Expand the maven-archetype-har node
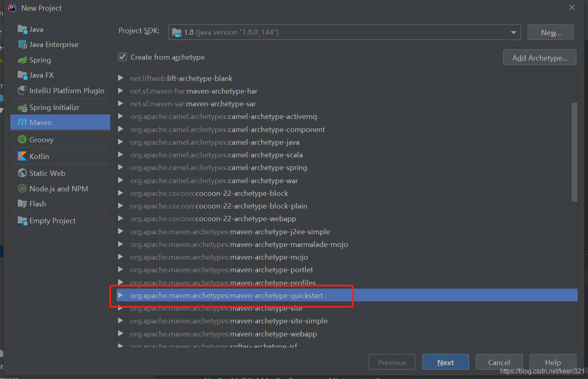The width and height of the screenshot is (588, 379). pos(121,90)
